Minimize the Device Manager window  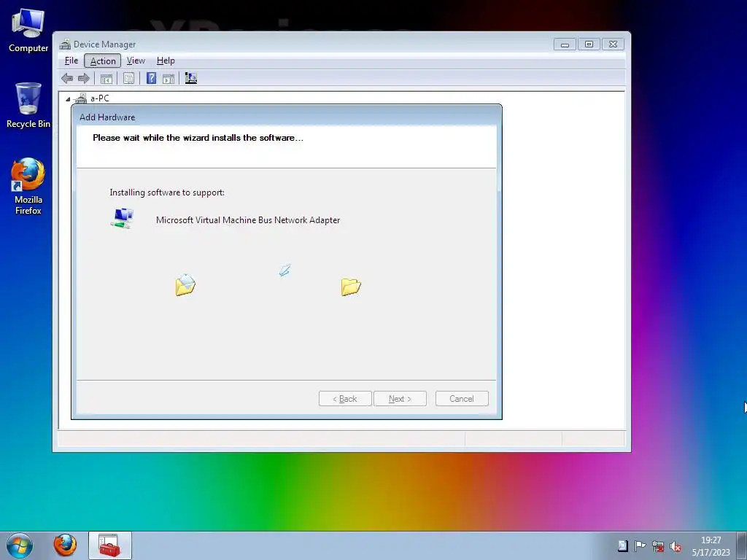click(x=565, y=44)
